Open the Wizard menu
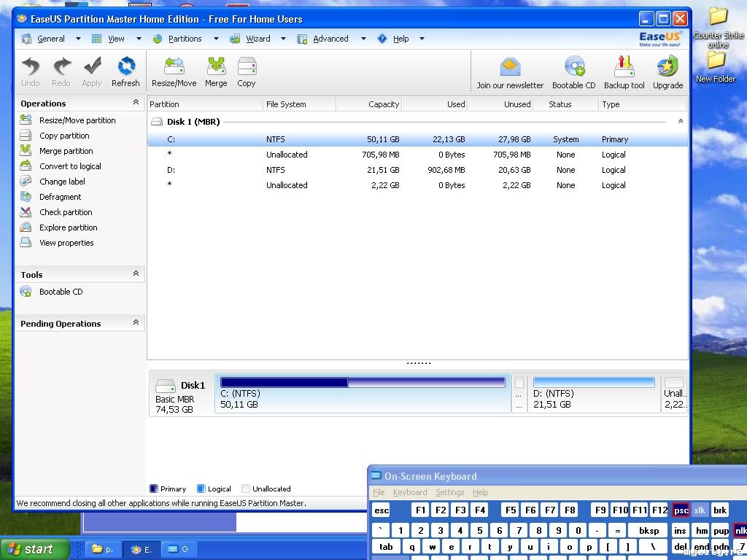Viewport: 747px width, 560px height. (x=258, y=39)
